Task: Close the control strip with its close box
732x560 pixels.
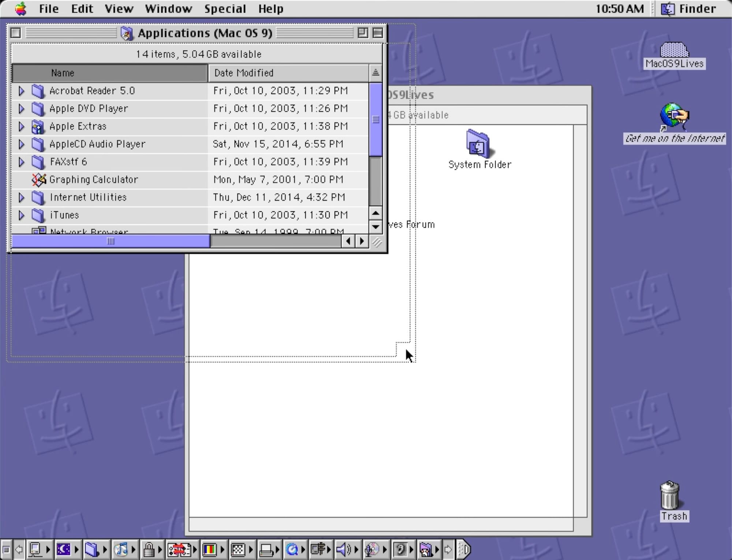Action: pos(6,549)
